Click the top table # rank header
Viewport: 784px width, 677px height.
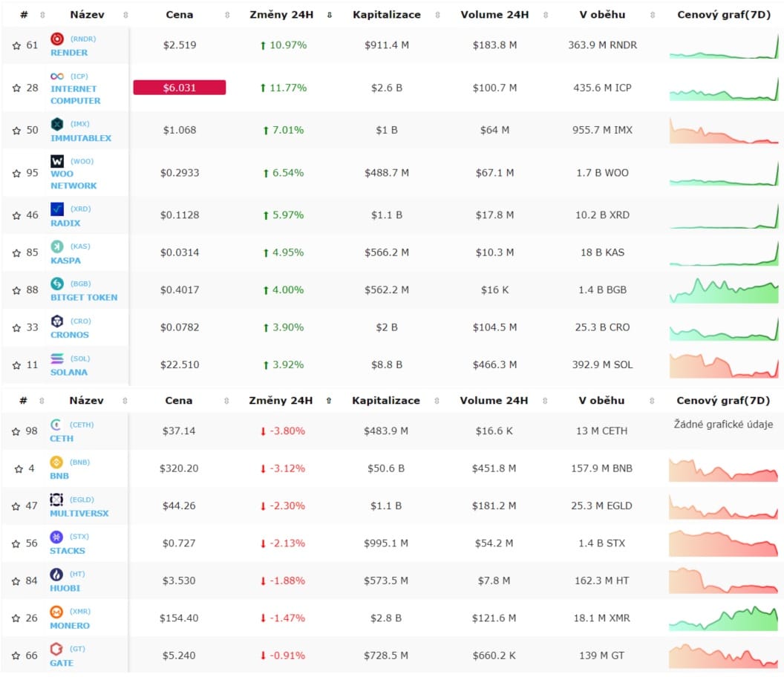click(x=24, y=15)
